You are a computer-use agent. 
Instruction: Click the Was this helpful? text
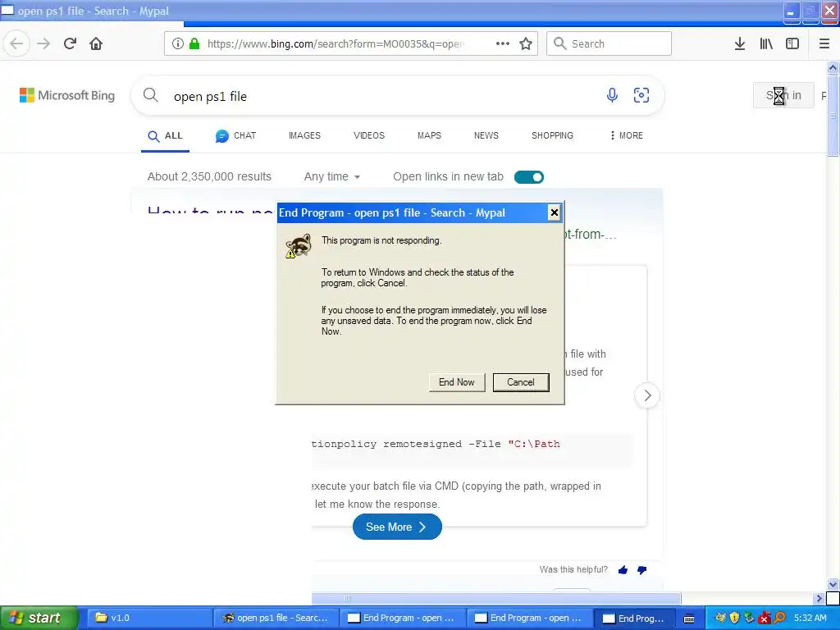(573, 569)
